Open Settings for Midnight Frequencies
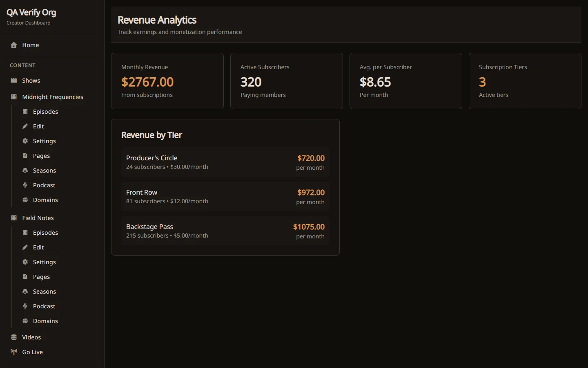The width and height of the screenshot is (588, 368). pos(58,141)
